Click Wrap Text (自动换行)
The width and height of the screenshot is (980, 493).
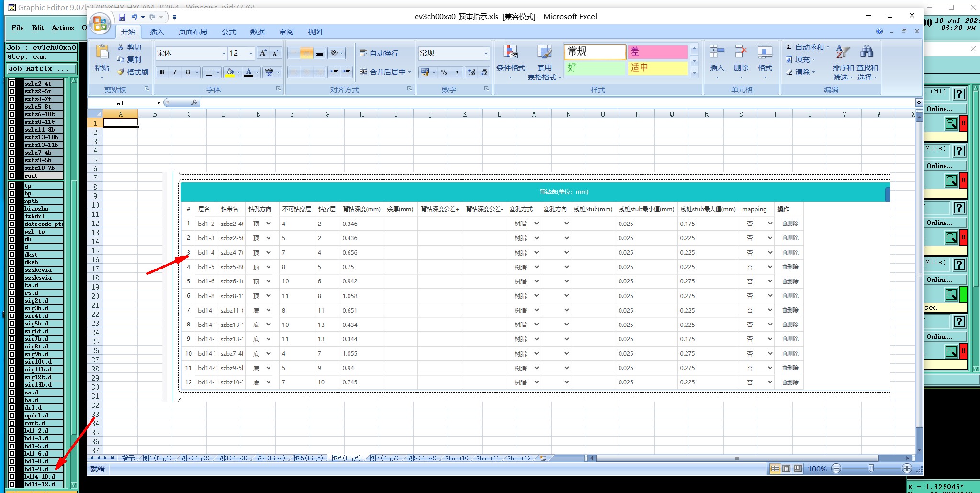pos(379,53)
